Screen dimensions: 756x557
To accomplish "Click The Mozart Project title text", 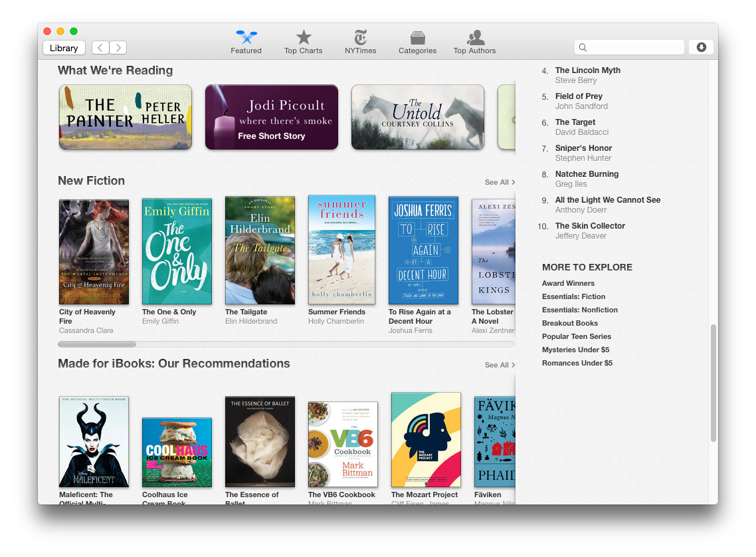I will pyautogui.click(x=425, y=495).
